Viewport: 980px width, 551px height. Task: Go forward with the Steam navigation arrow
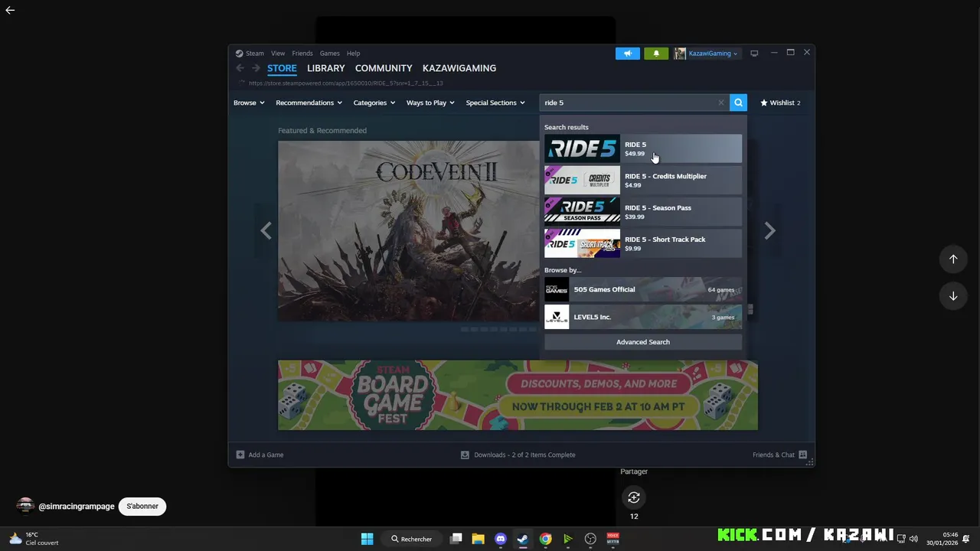click(256, 68)
